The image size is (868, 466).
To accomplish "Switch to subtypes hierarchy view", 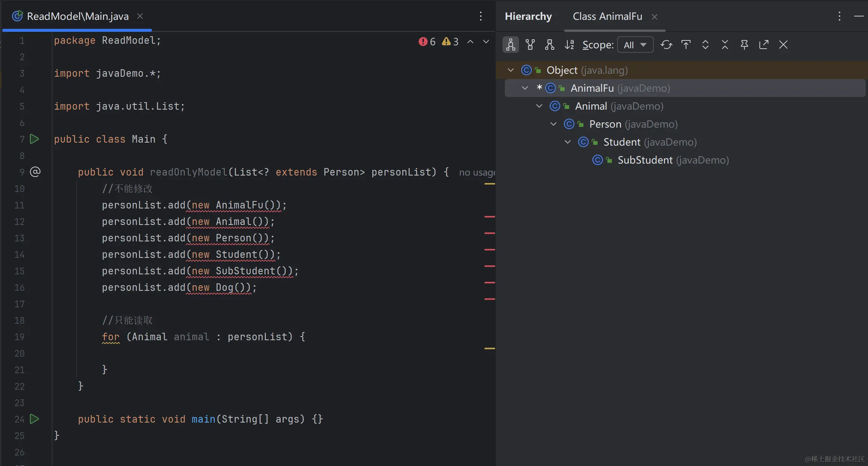I will pyautogui.click(x=549, y=45).
